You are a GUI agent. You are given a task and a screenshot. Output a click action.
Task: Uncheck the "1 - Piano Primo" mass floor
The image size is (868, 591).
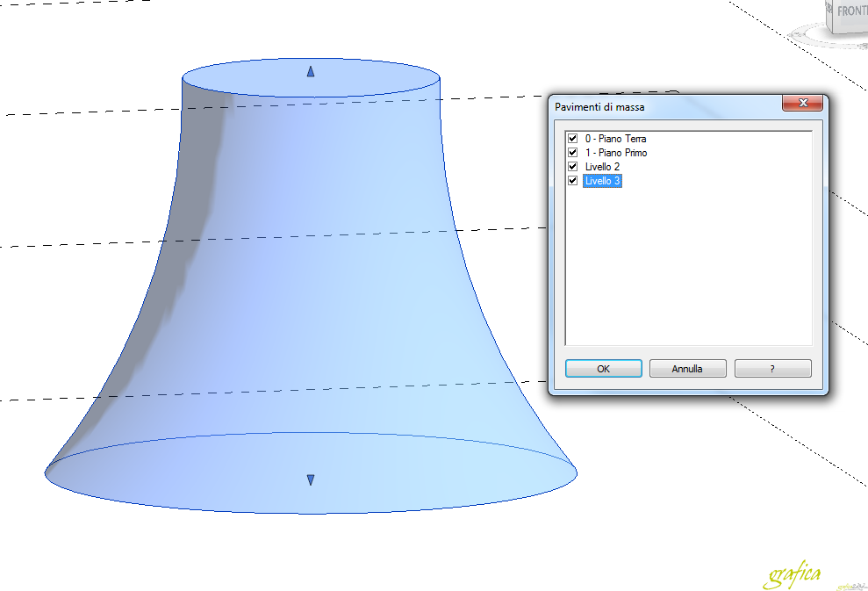coord(572,152)
